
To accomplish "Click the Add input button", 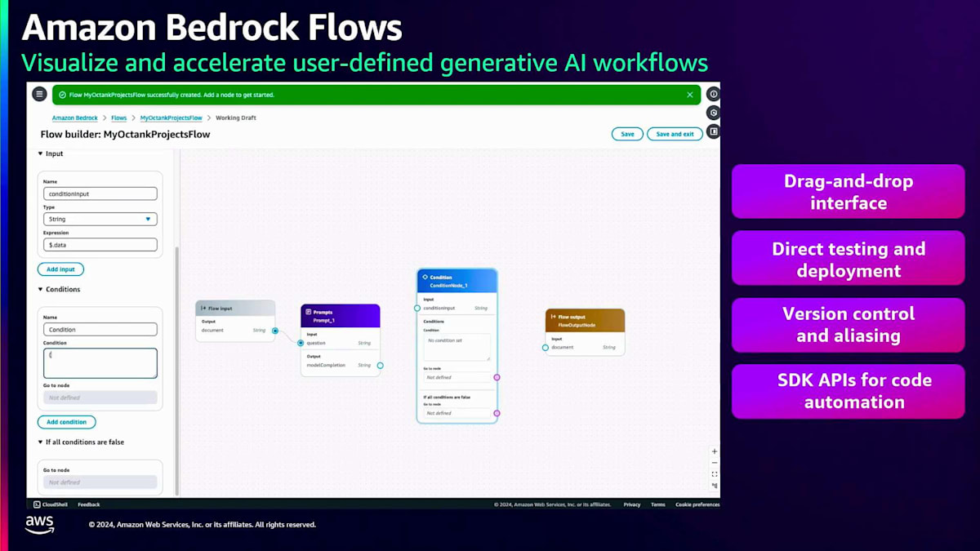I will pyautogui.click(x=60, y=269).
